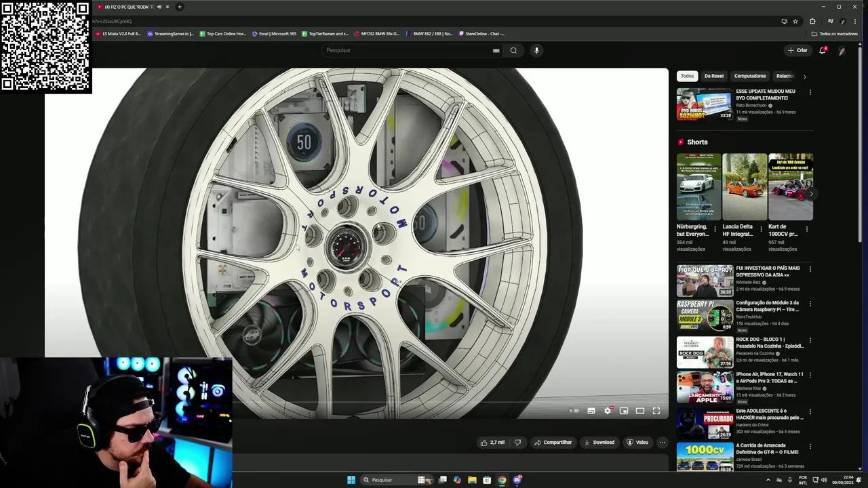Open options for BYD update video

(810, 92)
